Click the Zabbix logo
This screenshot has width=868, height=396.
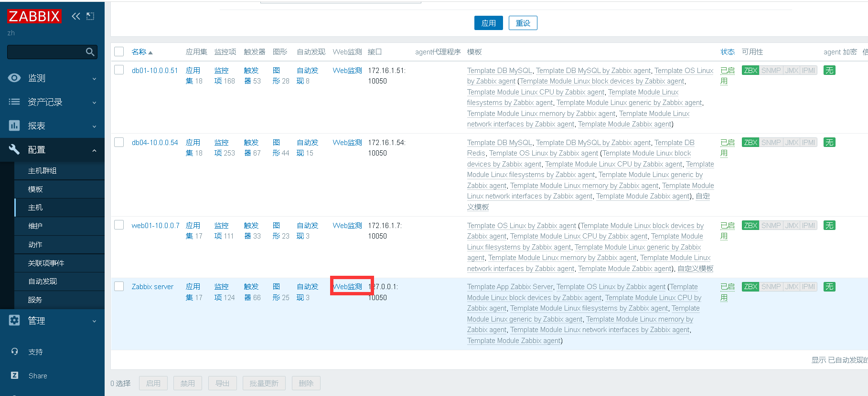tap(34, 16)
